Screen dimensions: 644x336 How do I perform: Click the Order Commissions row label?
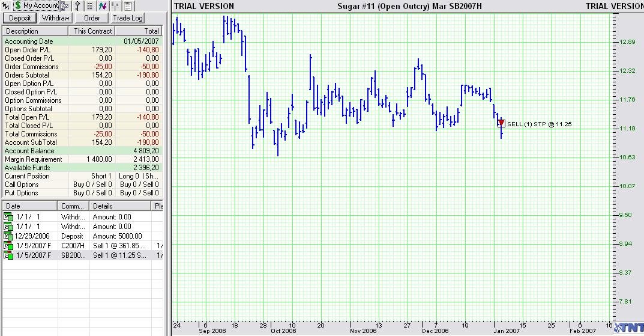click(x=32, y=67)
